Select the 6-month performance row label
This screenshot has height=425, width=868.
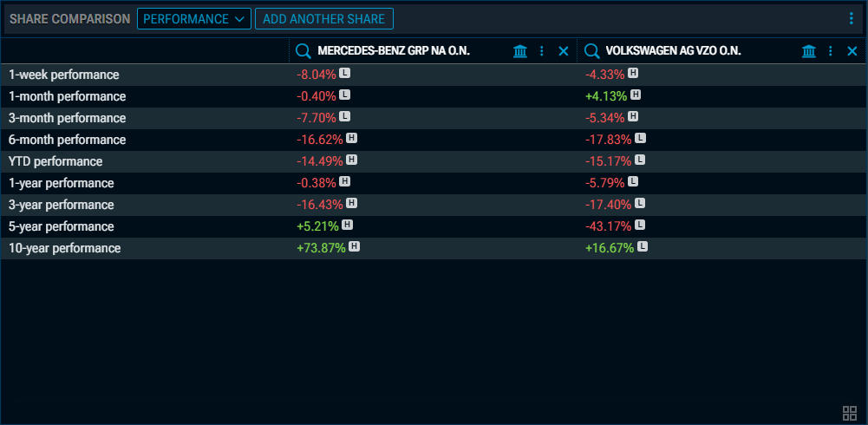(x=67, y=140)
